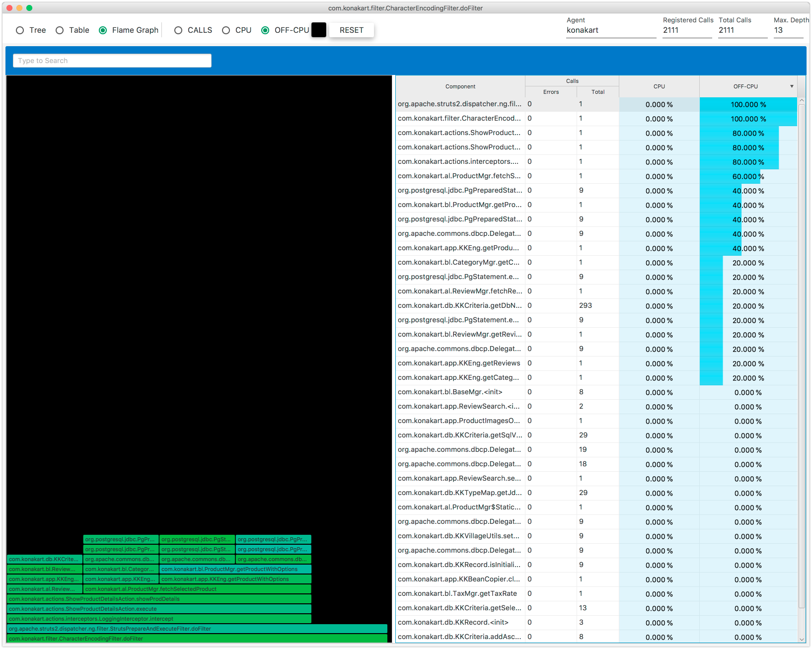Select the com.konakart.bl.BaseMgr.<init> row
The image size is (812, 649).
tap(596, 392)
